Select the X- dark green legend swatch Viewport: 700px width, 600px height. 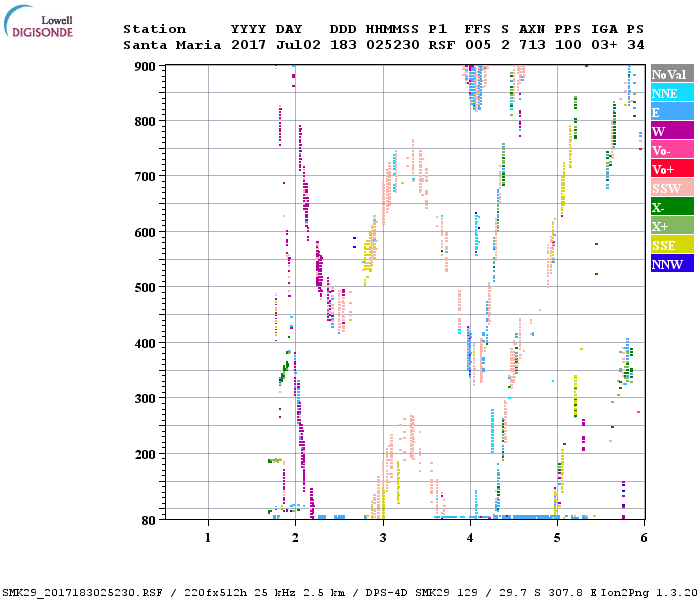[x=672, y=207]
